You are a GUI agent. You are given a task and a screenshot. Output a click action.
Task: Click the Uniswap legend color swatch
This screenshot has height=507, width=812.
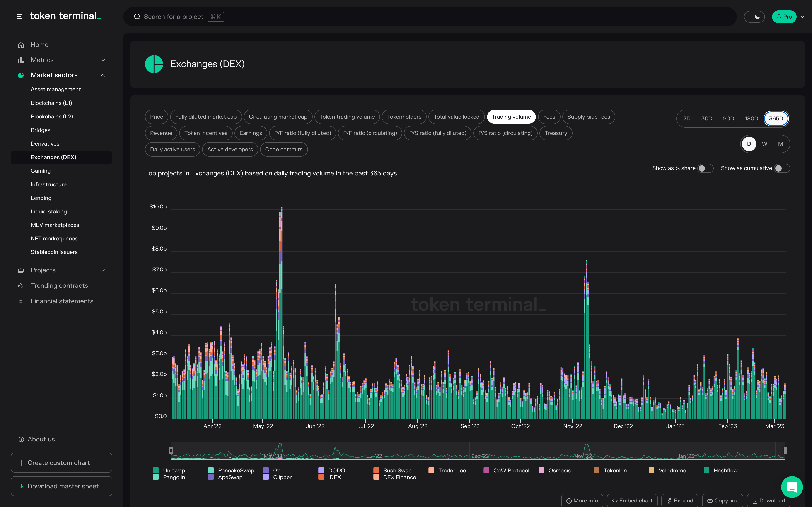[x=156, y=471]
